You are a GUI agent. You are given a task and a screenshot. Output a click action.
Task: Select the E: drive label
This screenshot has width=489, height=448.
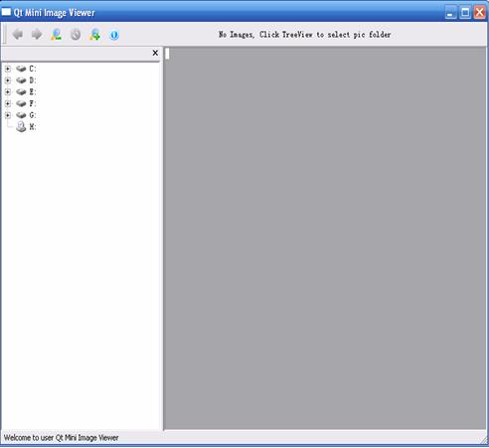coord(33,91)
